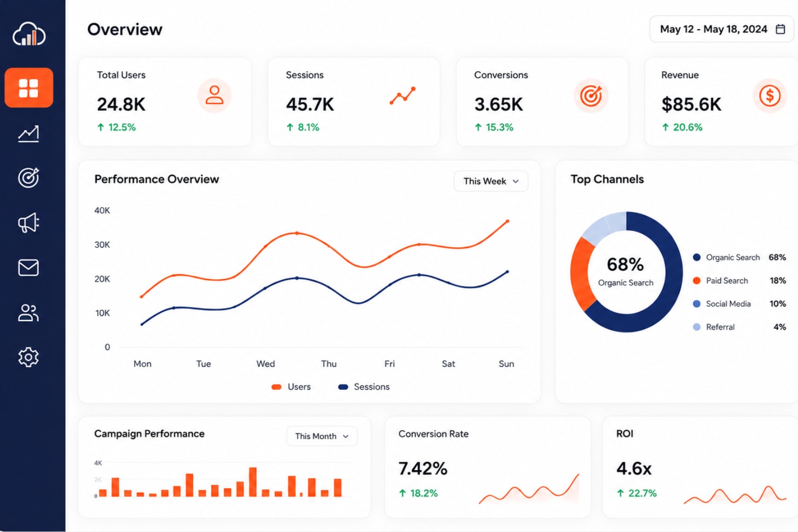Click the $85.6K revenue value
The height and width of the screenshot is (532, 798).
coord(691,104)
